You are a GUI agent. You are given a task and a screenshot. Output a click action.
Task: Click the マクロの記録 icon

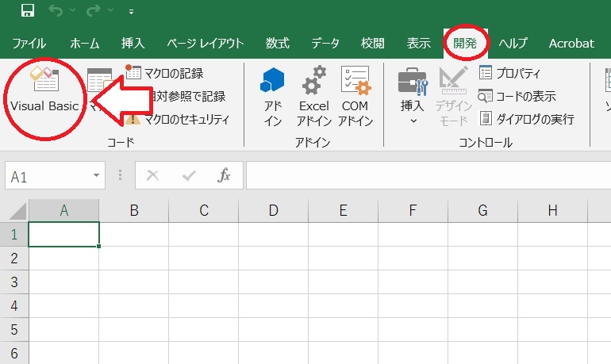coord(133,72)
